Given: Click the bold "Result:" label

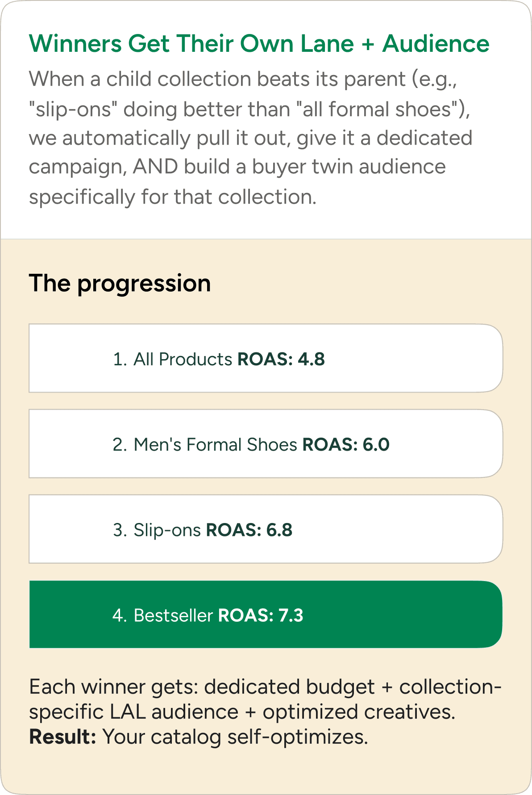Looking at the screenshot, I should (x=62, y=737).
